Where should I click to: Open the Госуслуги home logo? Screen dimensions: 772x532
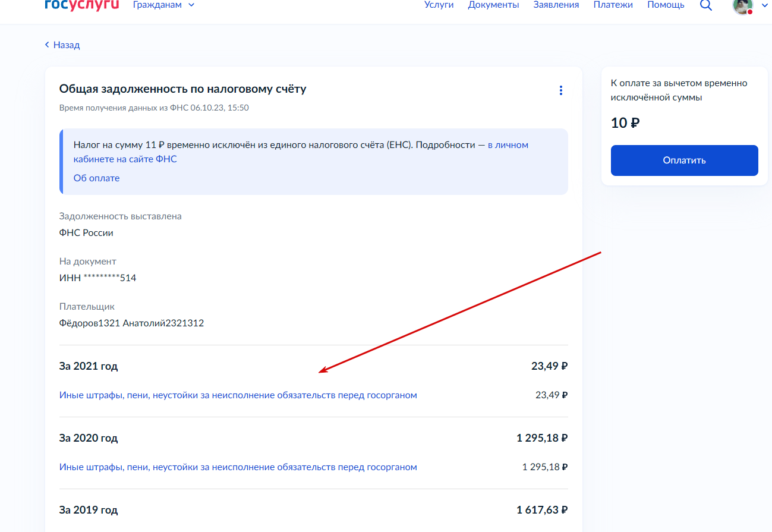(x=82, y=5)
